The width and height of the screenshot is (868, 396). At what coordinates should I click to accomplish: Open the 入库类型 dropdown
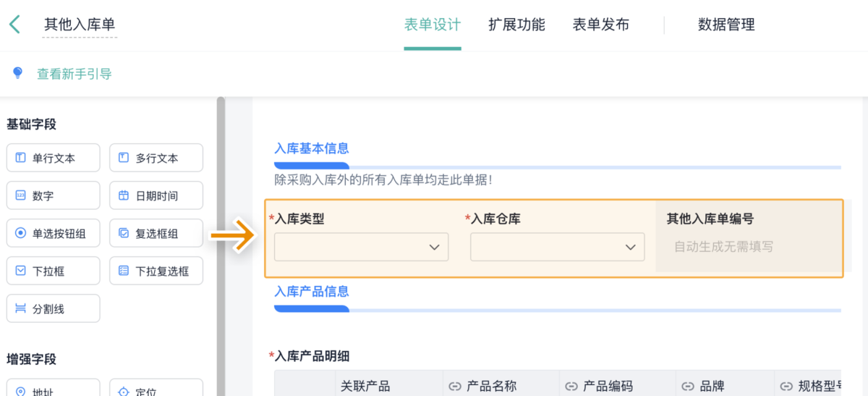click(361, 247)
